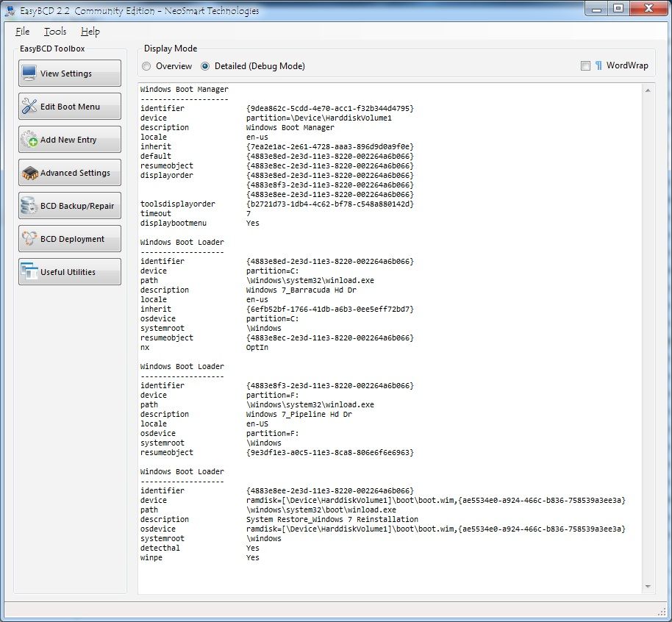Click identifier {4883e8ee-2e3d-11e3-8220-002264a6b066} in last loader
The image size is (672, 622).
(330, 491)
